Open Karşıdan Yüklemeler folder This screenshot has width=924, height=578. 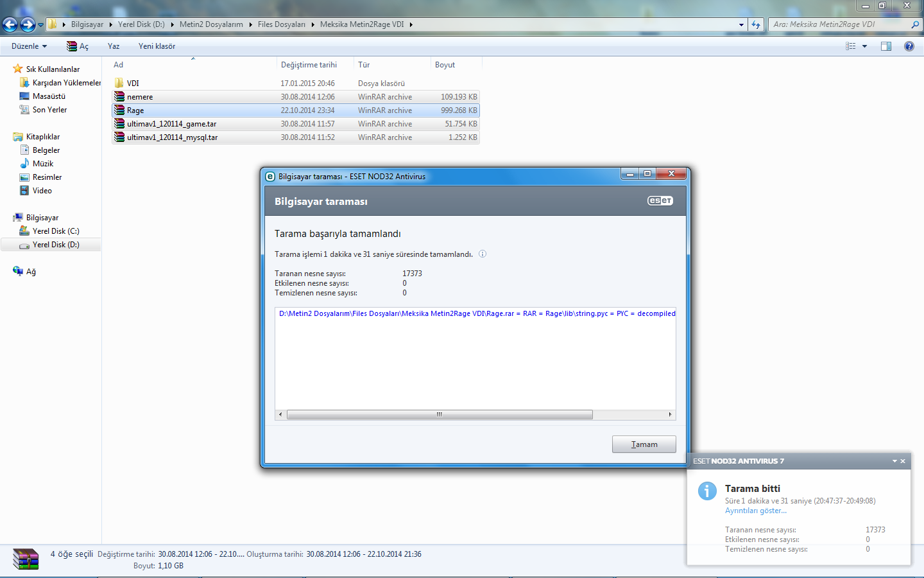click(x=67, y=83)
